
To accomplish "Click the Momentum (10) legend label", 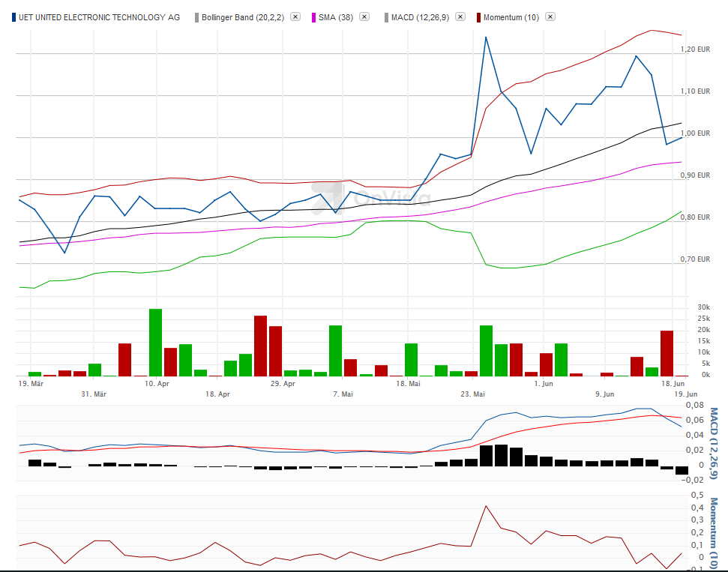I will pos(511,18).
